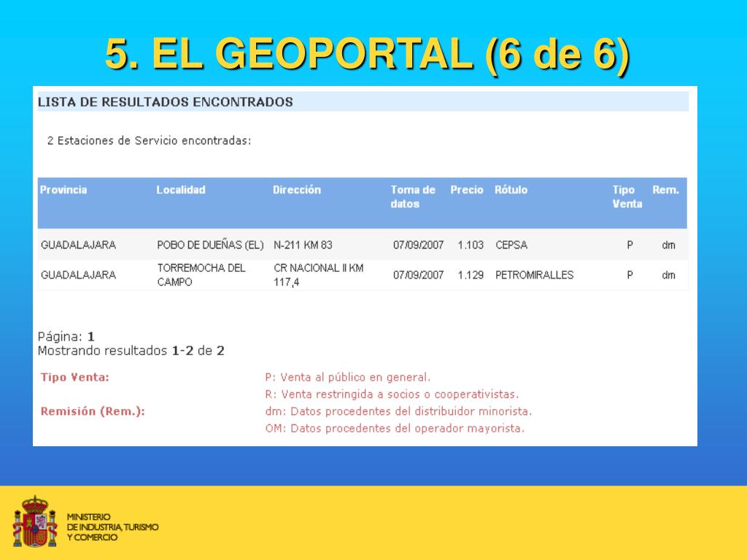Click the Toma de datos column header
The height and width of the screenshot is (560, 747).
[x=413, y=197]
